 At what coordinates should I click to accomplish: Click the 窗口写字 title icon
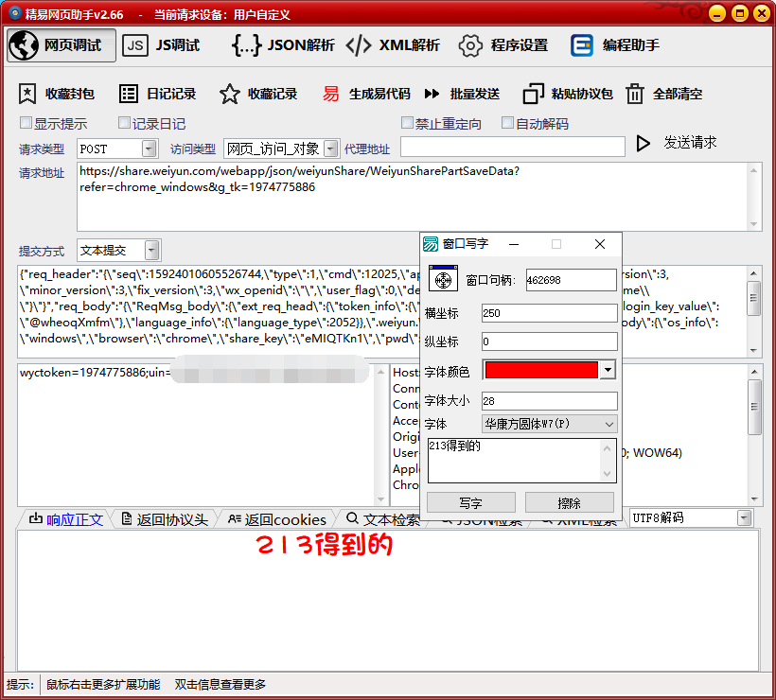pyautogui.click(x=431, y=243)
